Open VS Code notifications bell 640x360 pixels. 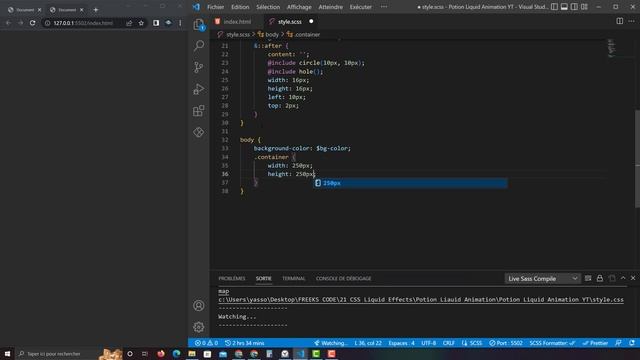coord(632,343)
